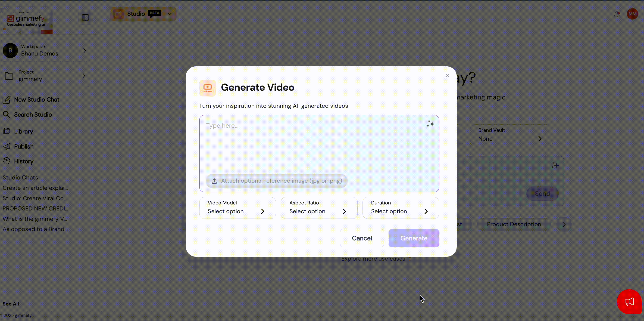Open notifications bell icon
644x321 pixels.
[x=617, y=14]
